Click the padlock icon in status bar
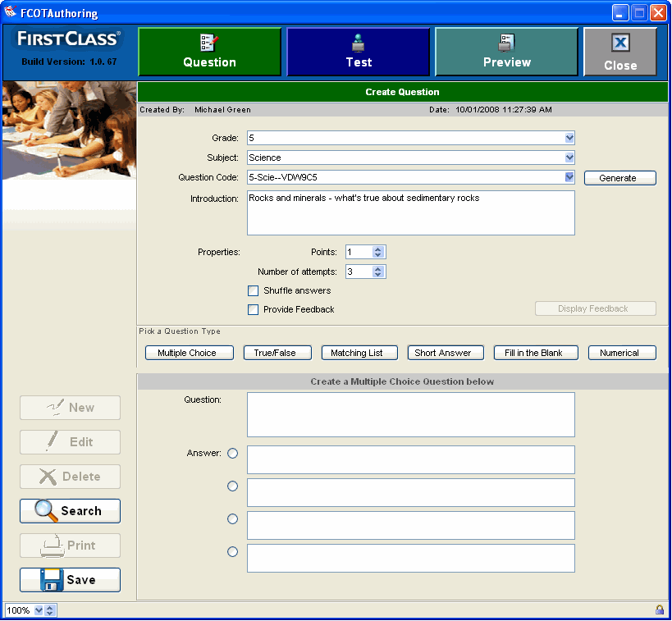This screenshot has width=672, height=621. tap(659, 610)
